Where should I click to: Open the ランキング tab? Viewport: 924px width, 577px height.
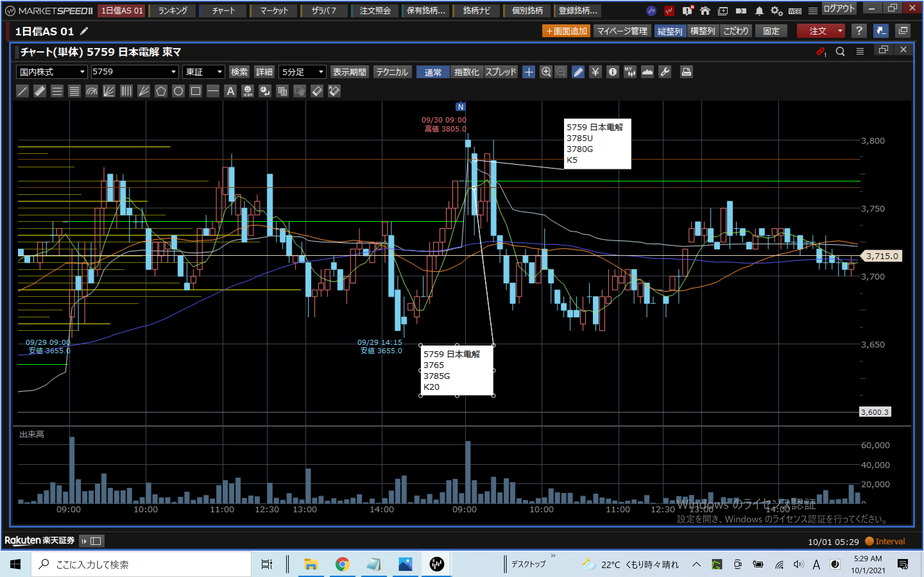[173, 11]
